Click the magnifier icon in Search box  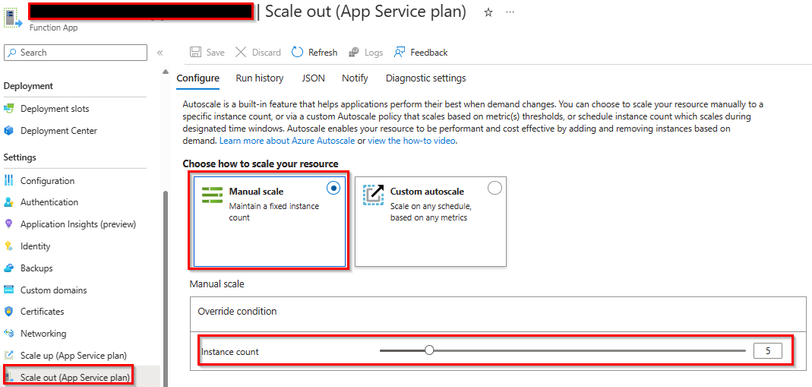pos(13,52)
